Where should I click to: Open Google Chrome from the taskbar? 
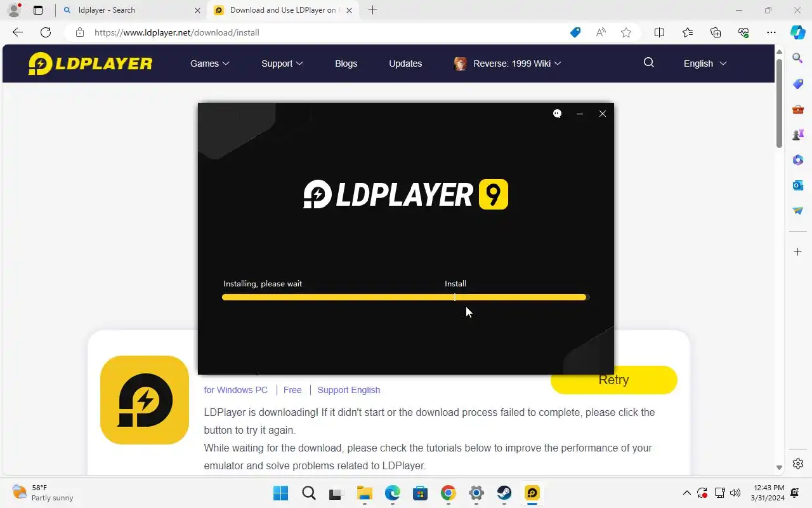pos(449,493)
